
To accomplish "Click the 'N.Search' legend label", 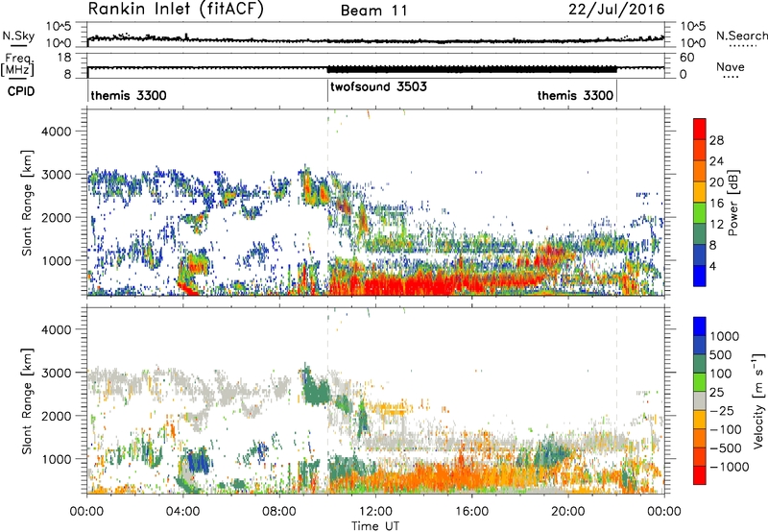I will point(741,36).
